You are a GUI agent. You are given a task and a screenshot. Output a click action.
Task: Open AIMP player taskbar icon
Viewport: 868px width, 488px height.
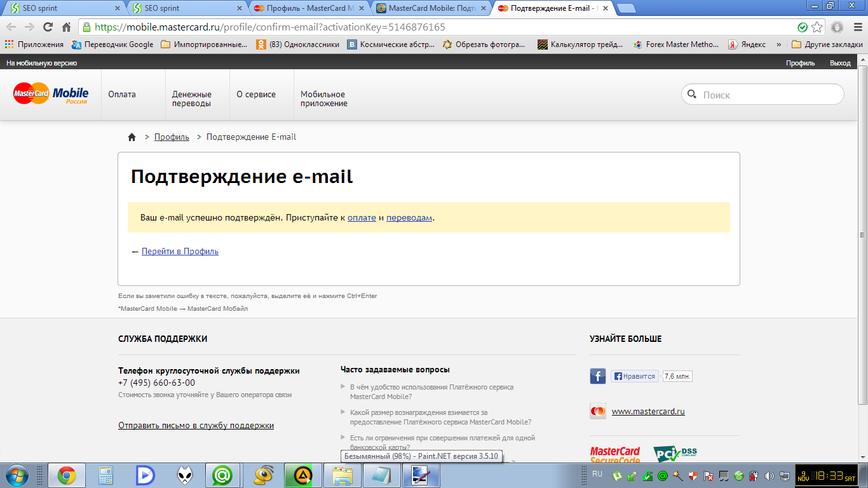coord(303,475)
